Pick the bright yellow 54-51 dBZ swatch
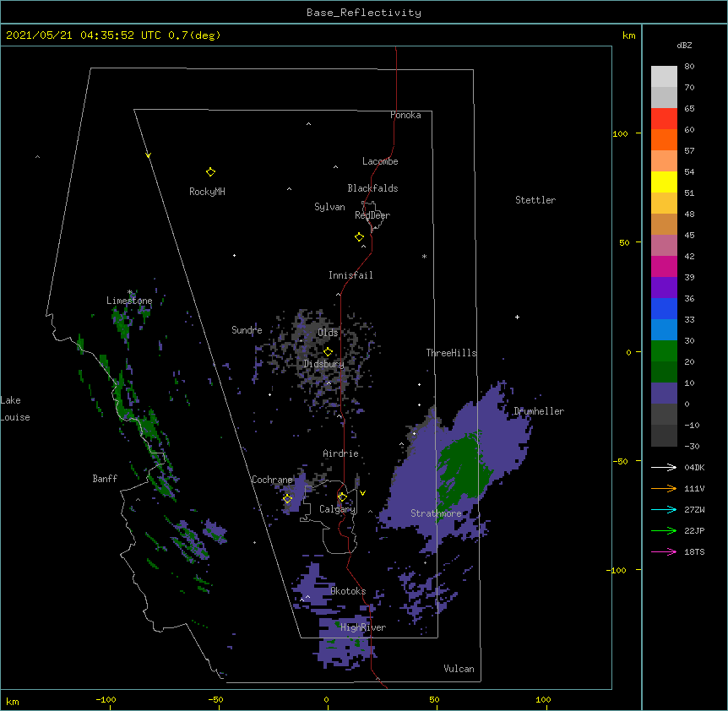The width and height of the screenshot is (728, 711). 664,182
